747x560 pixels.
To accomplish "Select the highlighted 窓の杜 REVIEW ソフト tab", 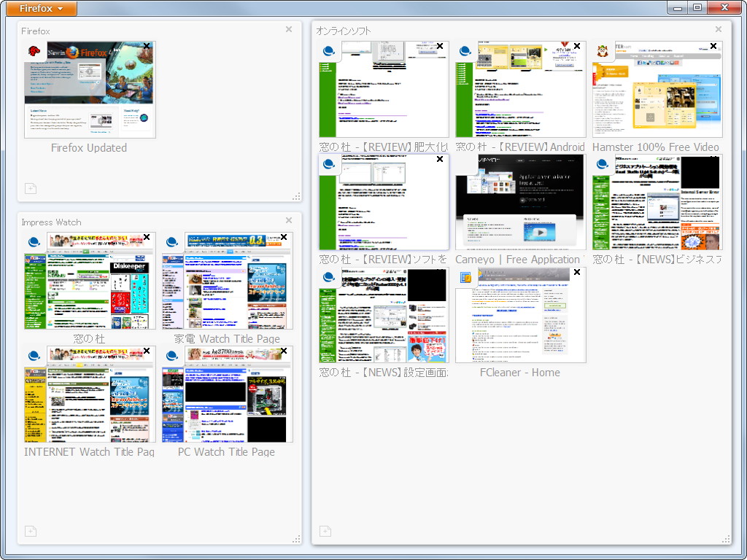I will (382, 201).
